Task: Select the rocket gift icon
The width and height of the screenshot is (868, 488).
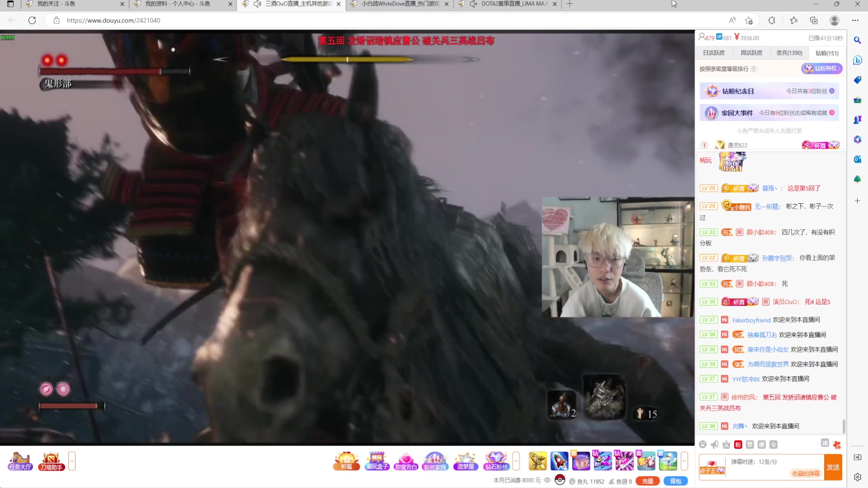Action: [559, 461]
